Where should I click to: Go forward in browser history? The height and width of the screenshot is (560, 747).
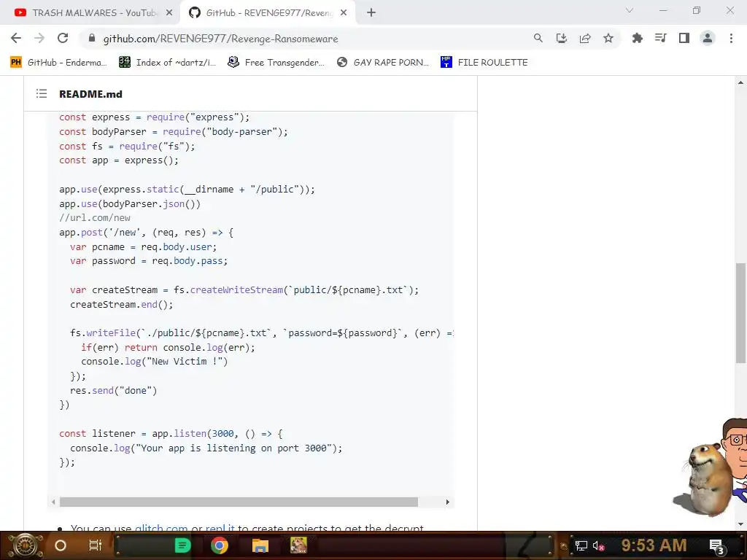(39, 38)
